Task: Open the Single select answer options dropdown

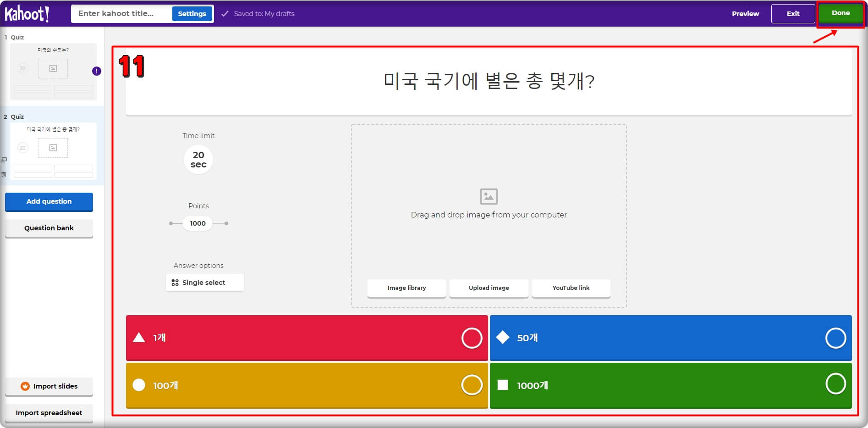Action: click(x=204, y=283)
